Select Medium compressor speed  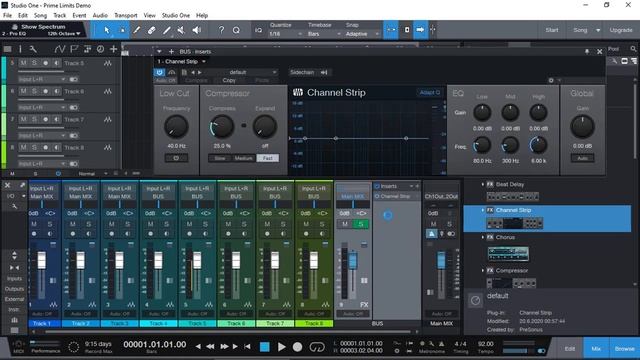(244, 158)
